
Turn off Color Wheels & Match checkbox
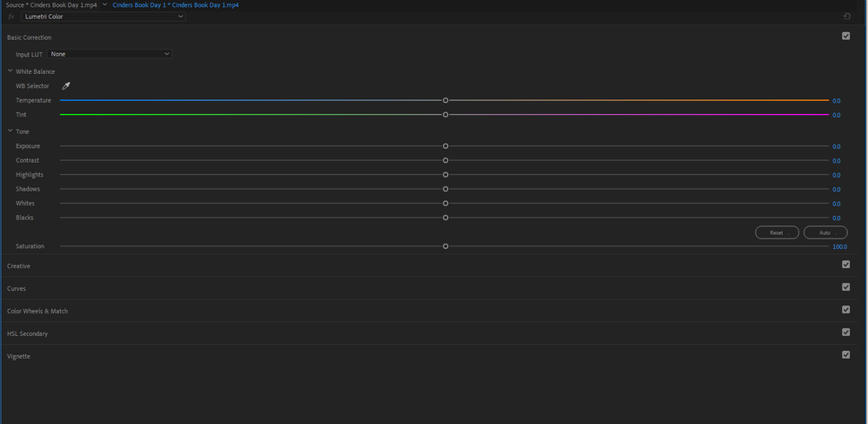(845, 310)
